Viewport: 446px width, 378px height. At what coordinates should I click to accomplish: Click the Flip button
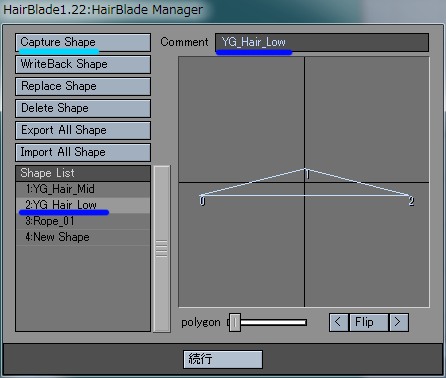click(369, 322)
